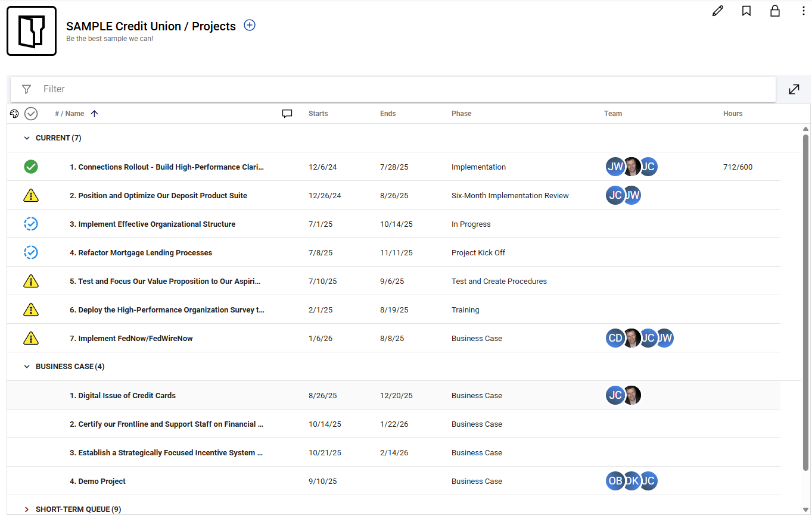This screenshot has width=812, height=519.
Task: Click OB avatar on Demo Project row
Action: (x=615, y=481)
